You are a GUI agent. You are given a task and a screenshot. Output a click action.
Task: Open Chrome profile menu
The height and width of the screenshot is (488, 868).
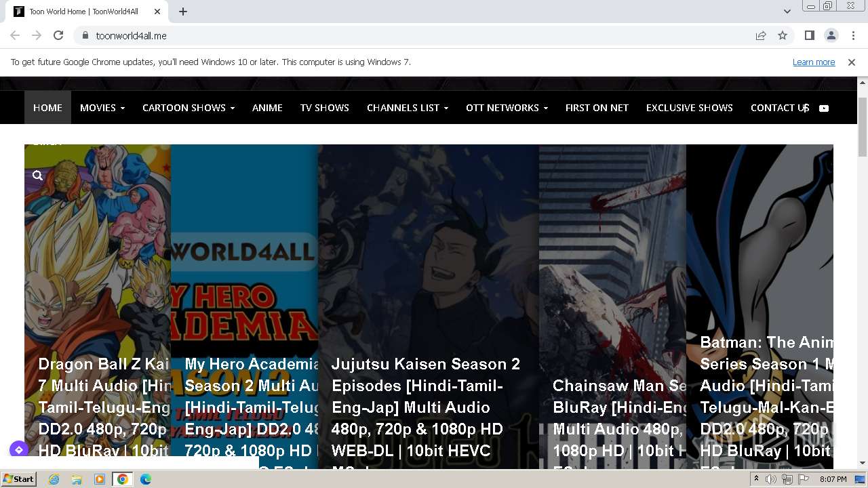click(831, 35)
